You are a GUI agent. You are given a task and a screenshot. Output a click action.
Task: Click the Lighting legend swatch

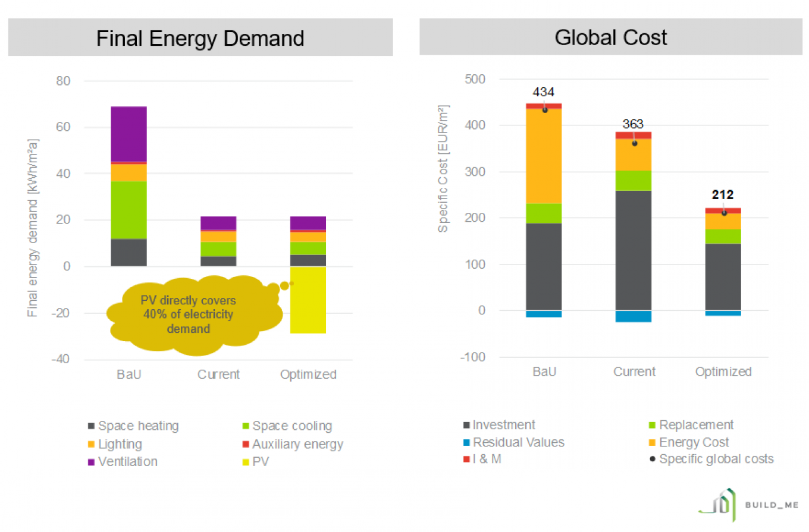coord(91,444)
